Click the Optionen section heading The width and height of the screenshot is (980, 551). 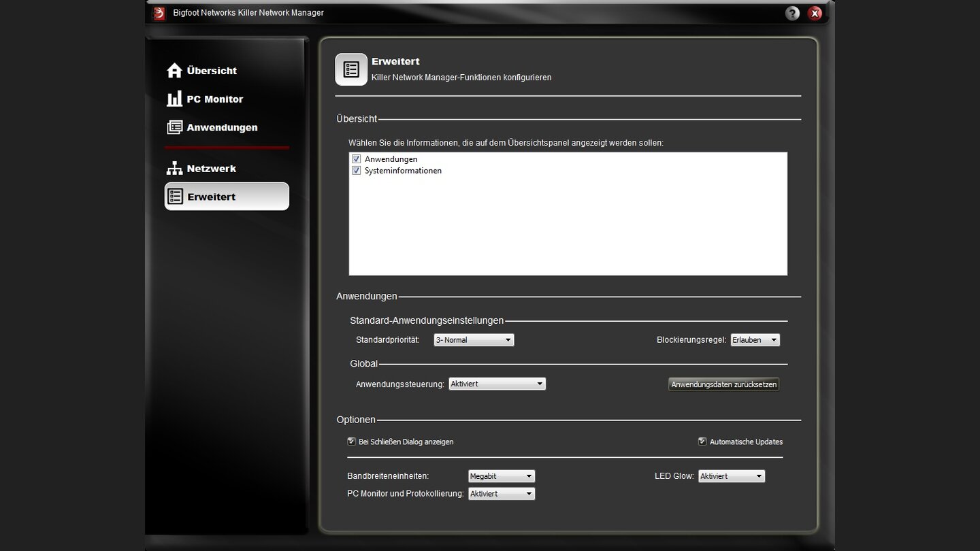point(356,420)
